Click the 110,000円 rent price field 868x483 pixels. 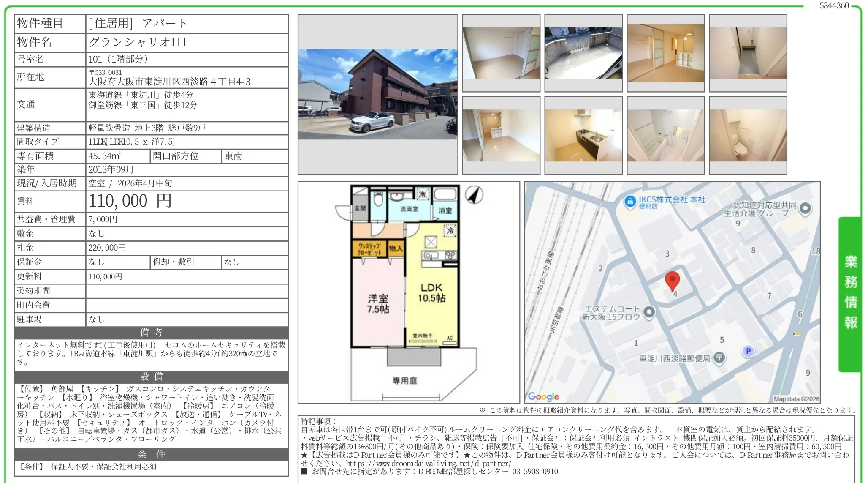point(130,201)
